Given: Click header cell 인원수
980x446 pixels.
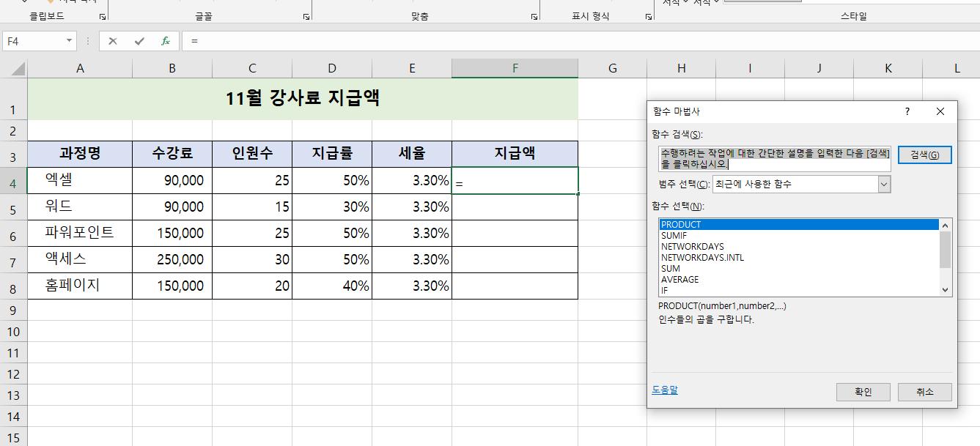Looking at the screenshot, I should click(252, 154).
